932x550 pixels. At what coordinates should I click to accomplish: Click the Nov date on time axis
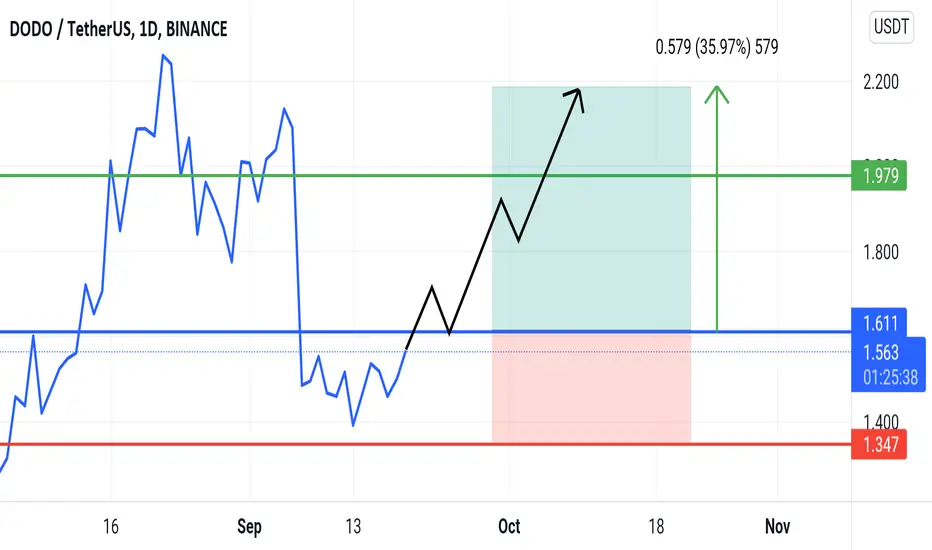(777, 526)
